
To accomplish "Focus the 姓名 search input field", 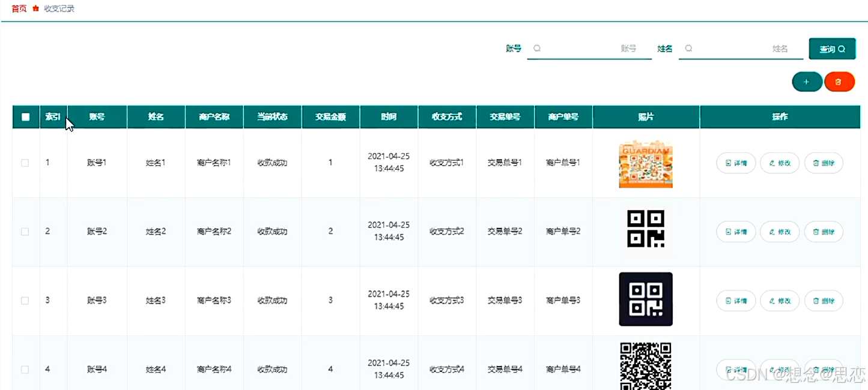I will click(741, 49).
